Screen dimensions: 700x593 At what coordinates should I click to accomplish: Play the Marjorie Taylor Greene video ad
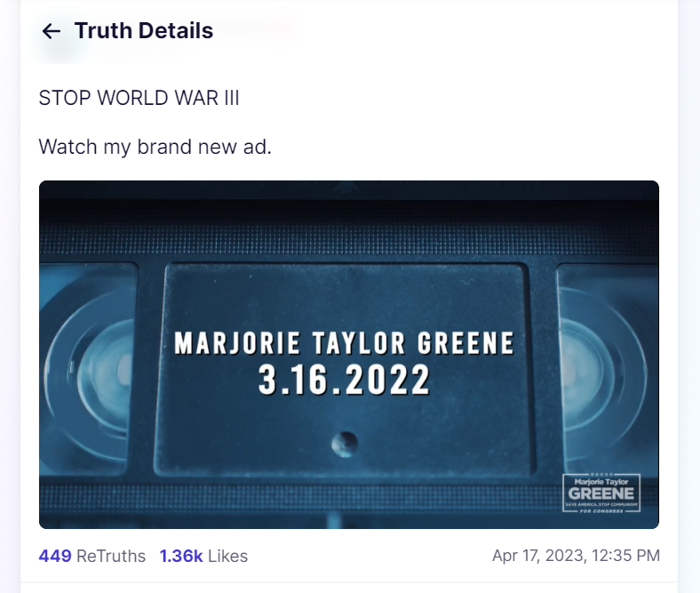tap(349, 355)
